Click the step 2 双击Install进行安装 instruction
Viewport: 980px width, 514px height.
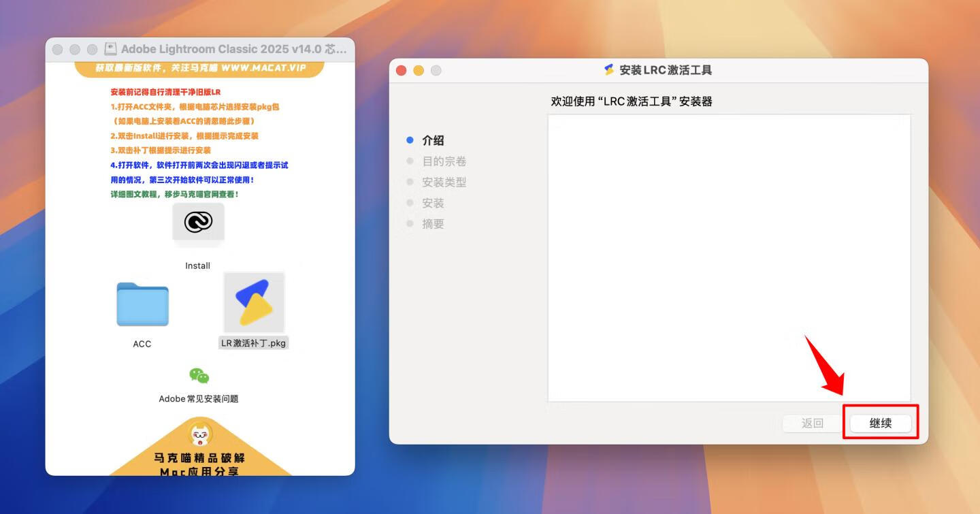tap(184, 136)
